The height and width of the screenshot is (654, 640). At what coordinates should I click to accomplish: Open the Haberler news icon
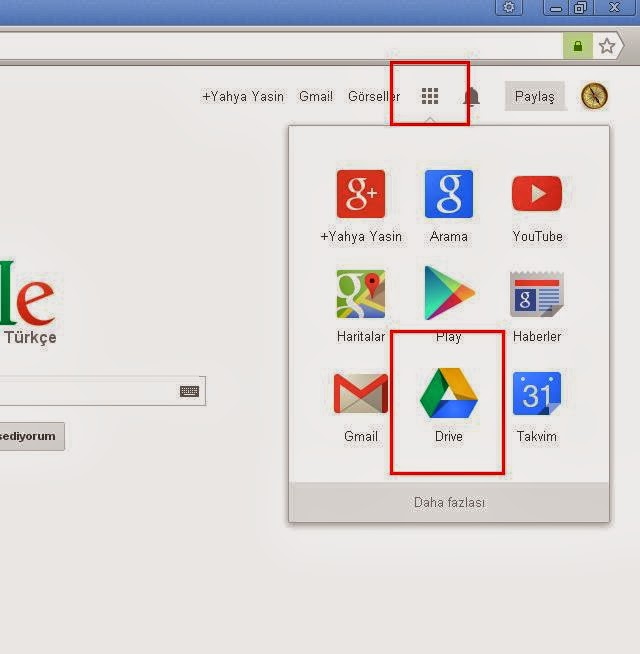537,294
